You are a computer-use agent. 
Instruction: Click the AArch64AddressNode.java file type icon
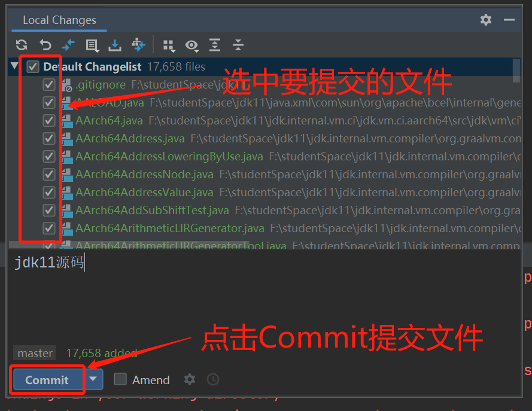(67, 175)
